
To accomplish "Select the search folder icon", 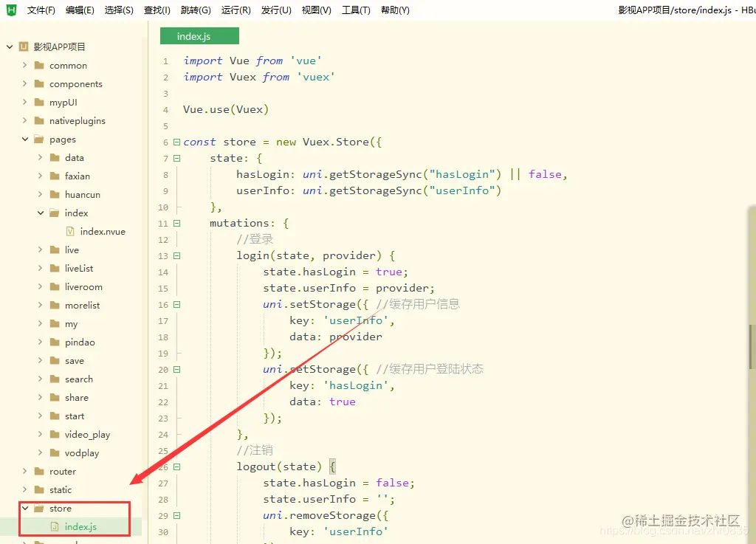I will (x=55, y=379).
